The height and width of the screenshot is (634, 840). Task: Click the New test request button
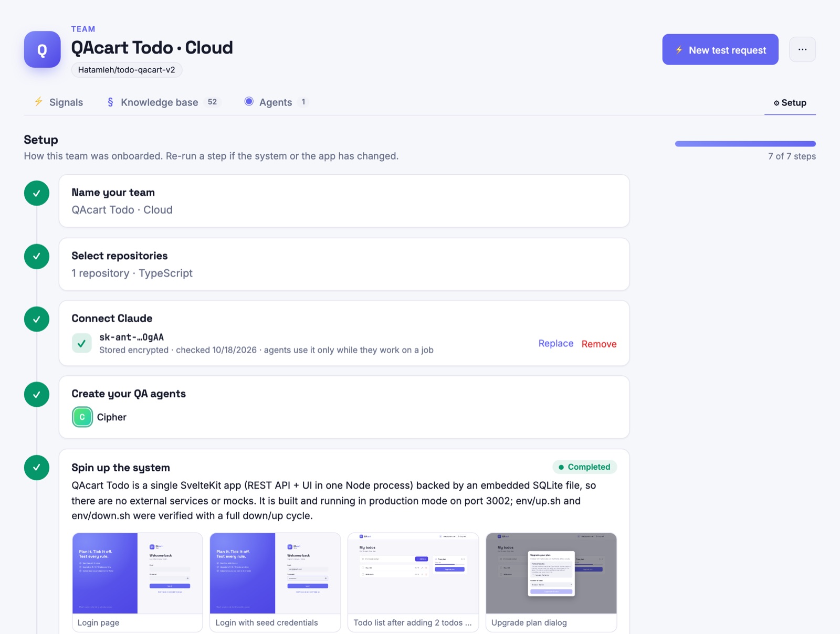click(720, 50)
